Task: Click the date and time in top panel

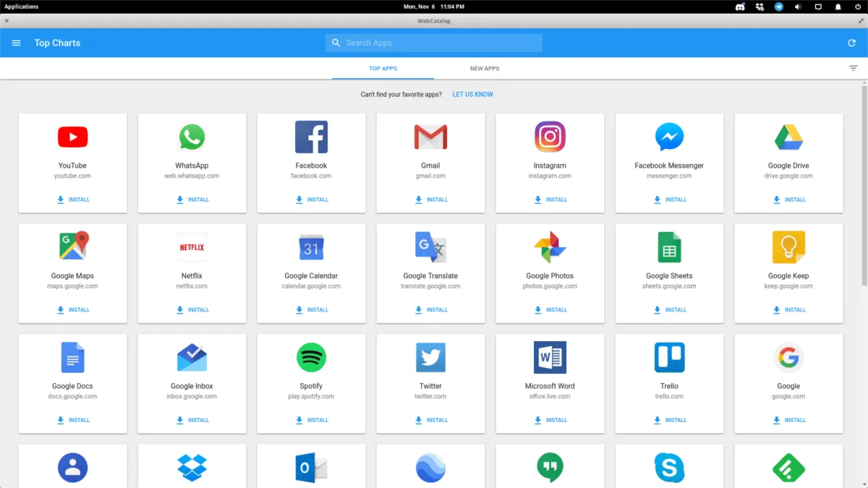Action: click(434, 7)
